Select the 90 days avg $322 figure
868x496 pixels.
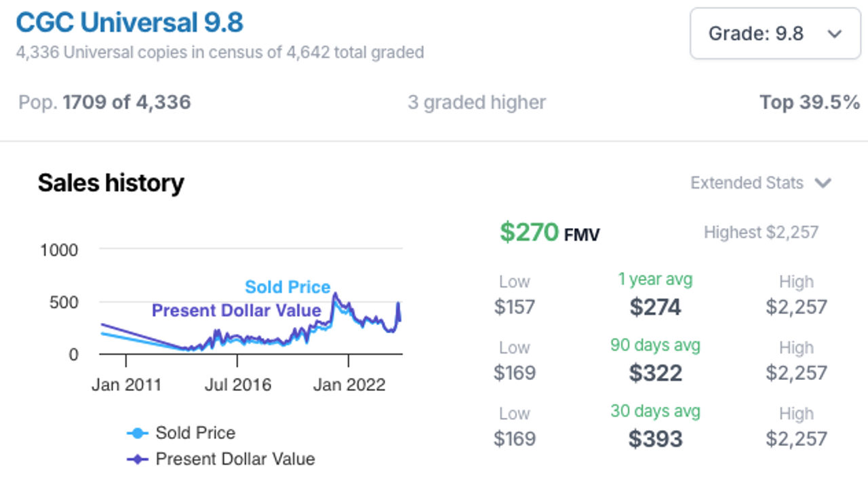click(655, 373)
